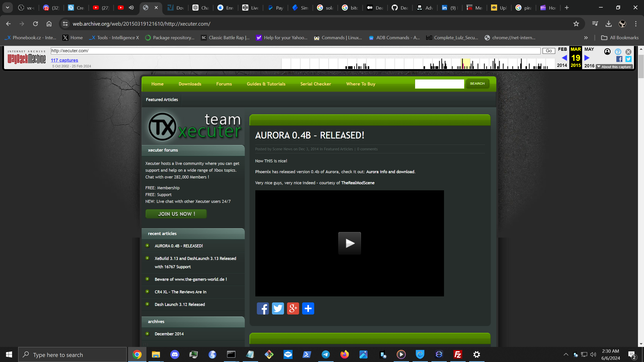The width and height of the screenshot is (644, 362).
Task: Open the browser home page
Action: pyautogui.click(x=49, y=24)
